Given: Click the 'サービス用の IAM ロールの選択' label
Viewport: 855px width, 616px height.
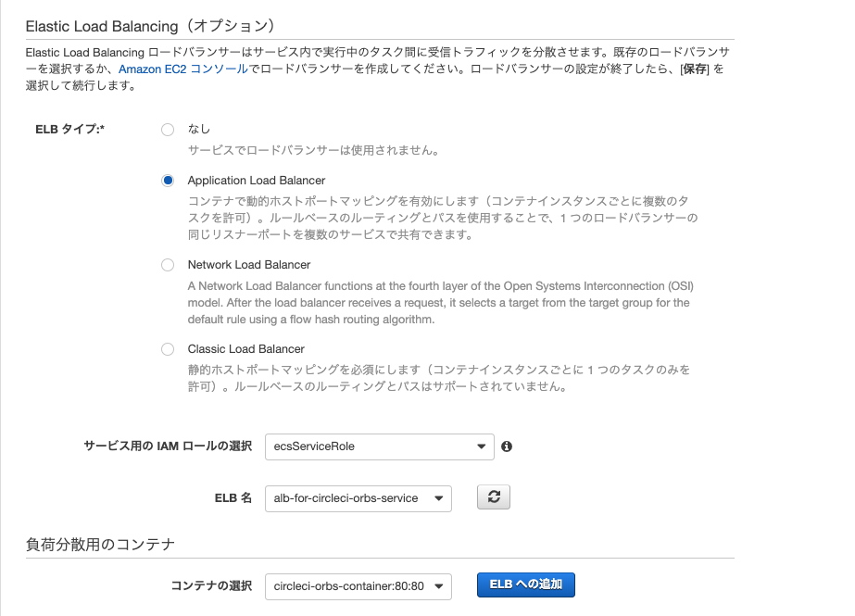Looking at the screenshot, I should [168, 446].
